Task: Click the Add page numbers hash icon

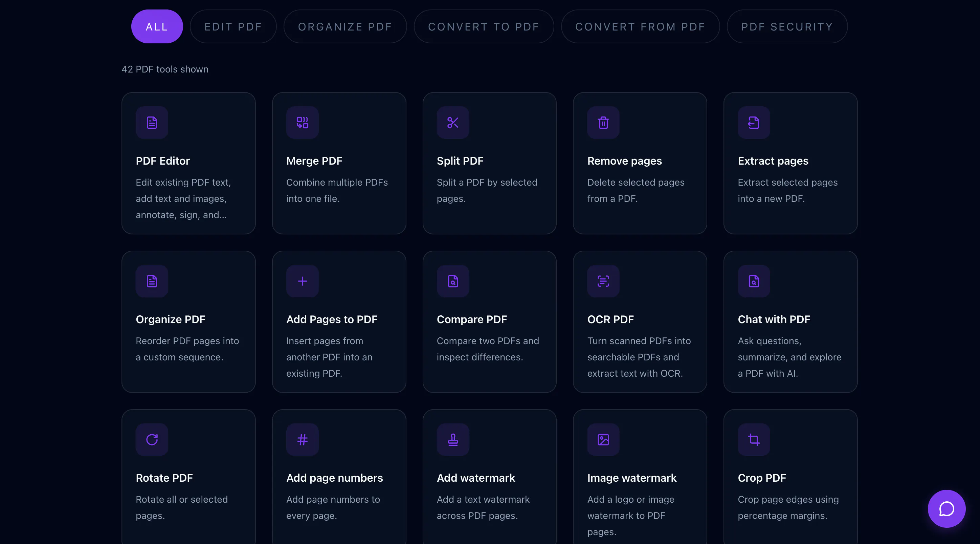Action: (303, 440)
